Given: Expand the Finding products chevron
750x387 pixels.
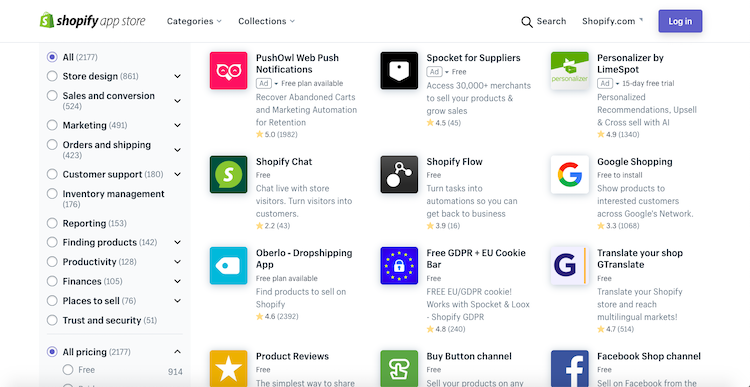Looking at the screenshot, I should (177, 243).
